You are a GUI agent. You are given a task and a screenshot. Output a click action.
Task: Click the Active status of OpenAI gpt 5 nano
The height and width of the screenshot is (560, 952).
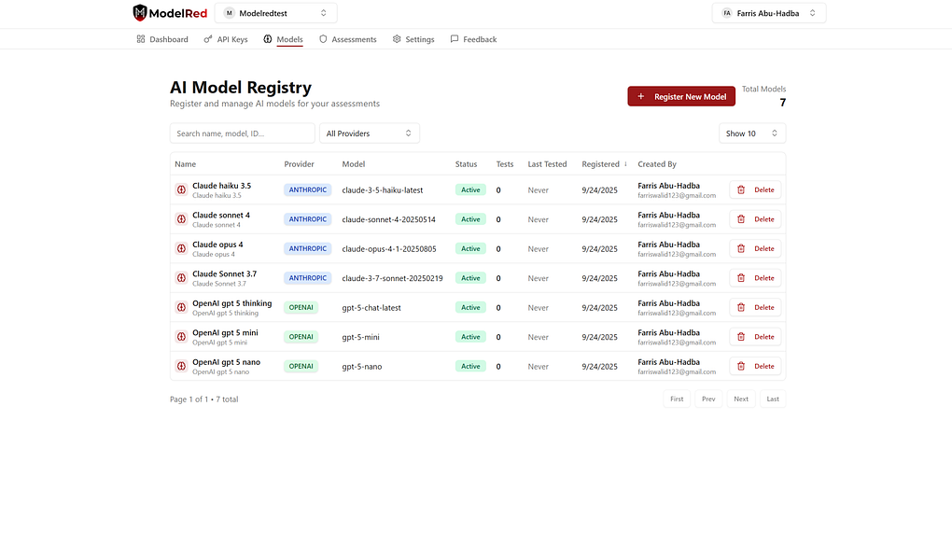click(470, 366)
